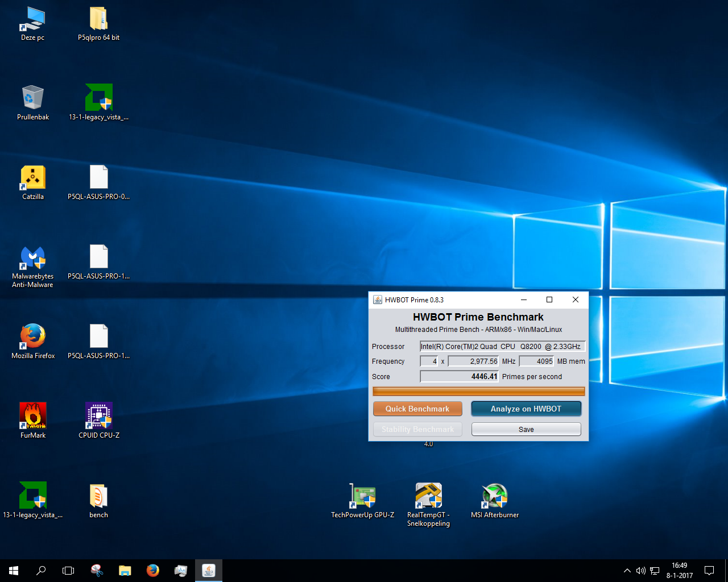This screenshot has height=582, width=728.
Task: Save the benchmark result
Action: click(526, 429)
